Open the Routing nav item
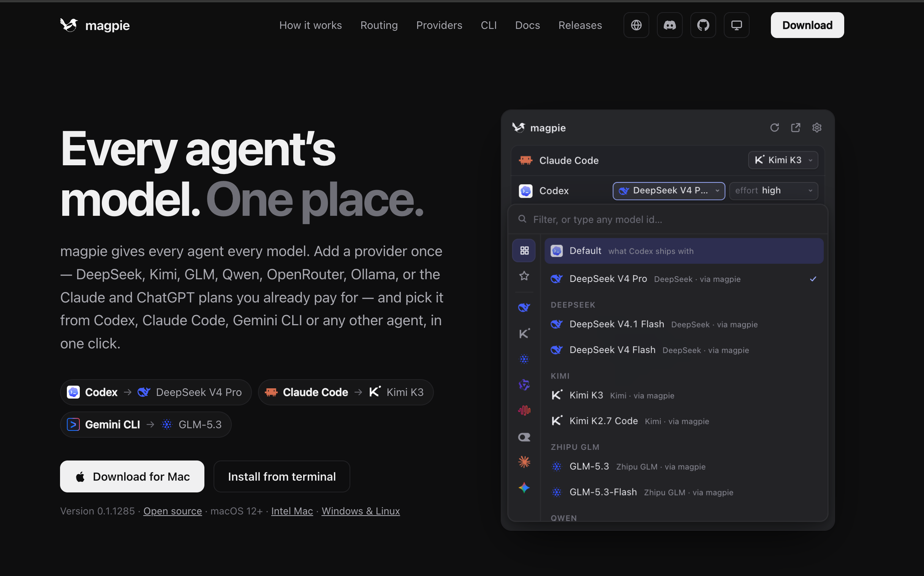Image resolution: width=924 pixels, height=576 pixels. coord(379,25)
